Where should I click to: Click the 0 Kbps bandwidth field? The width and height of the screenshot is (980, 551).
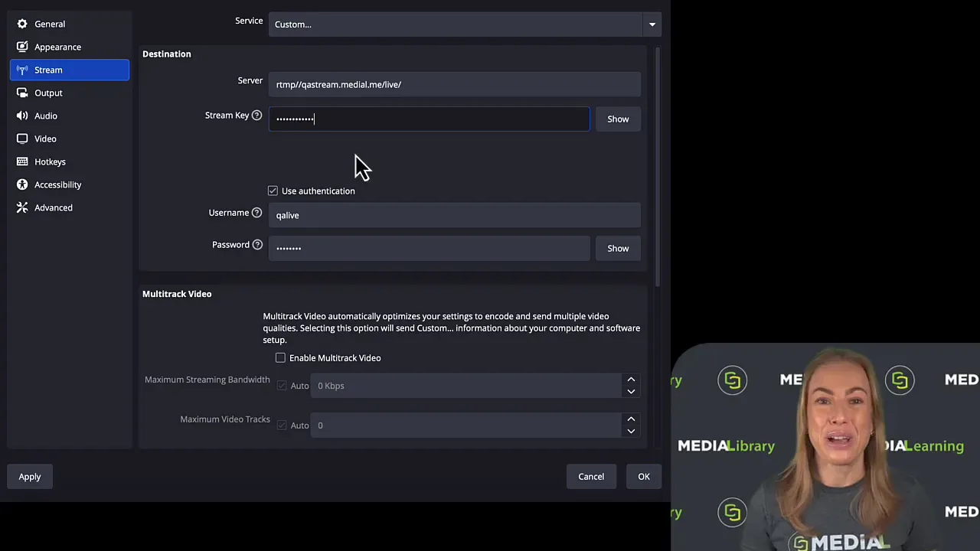(467, 386)
